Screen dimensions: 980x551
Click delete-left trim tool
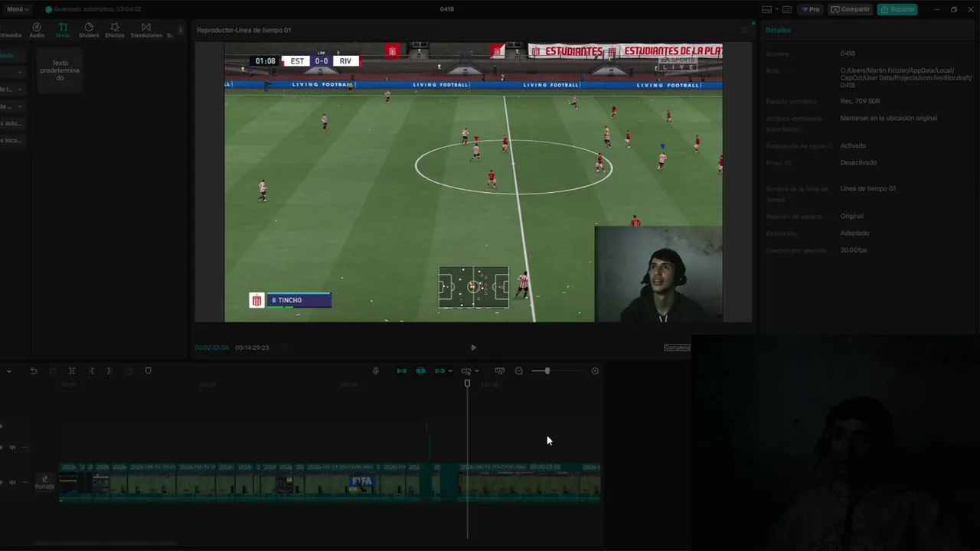coord(92,371)
